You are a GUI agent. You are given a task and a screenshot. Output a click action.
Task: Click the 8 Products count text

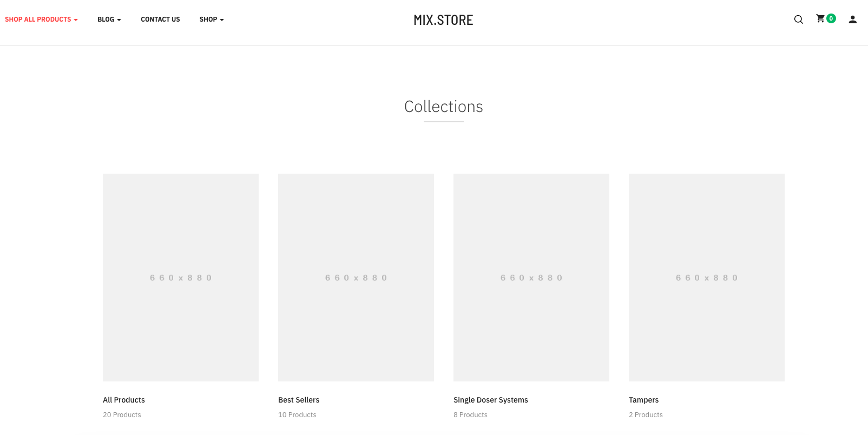tap(470, 415)
